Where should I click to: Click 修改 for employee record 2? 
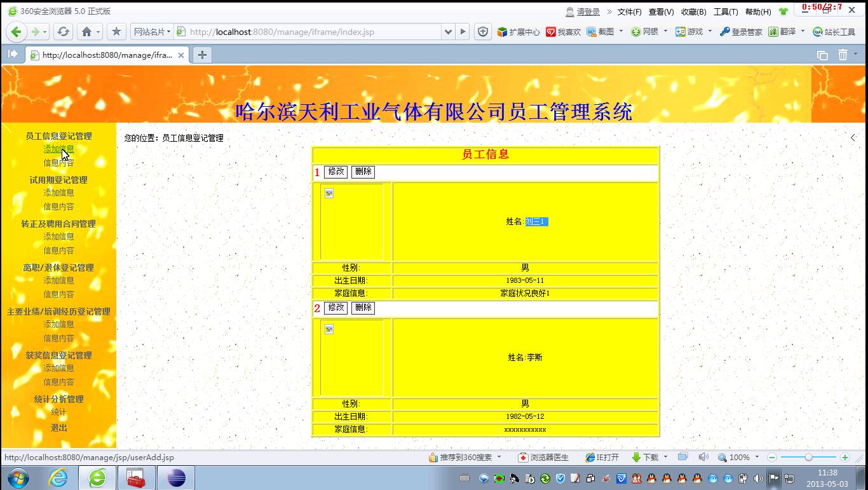[x=336, y=308]
